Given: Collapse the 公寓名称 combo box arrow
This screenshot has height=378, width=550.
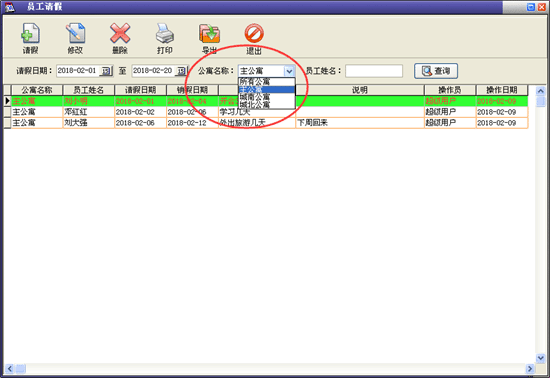Looking at the screenshot, I should tap(289, 71).
